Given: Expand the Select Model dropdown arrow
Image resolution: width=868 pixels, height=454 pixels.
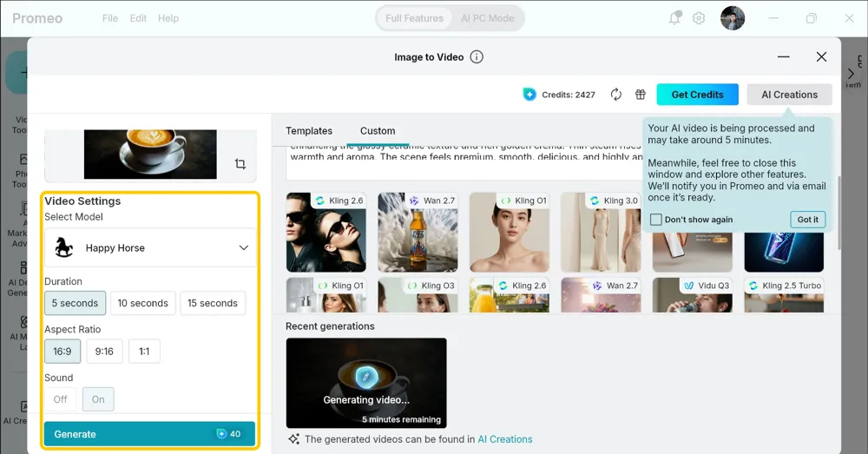Looking at the screenshot, I should pyautogui.click(x=244, y=247).
